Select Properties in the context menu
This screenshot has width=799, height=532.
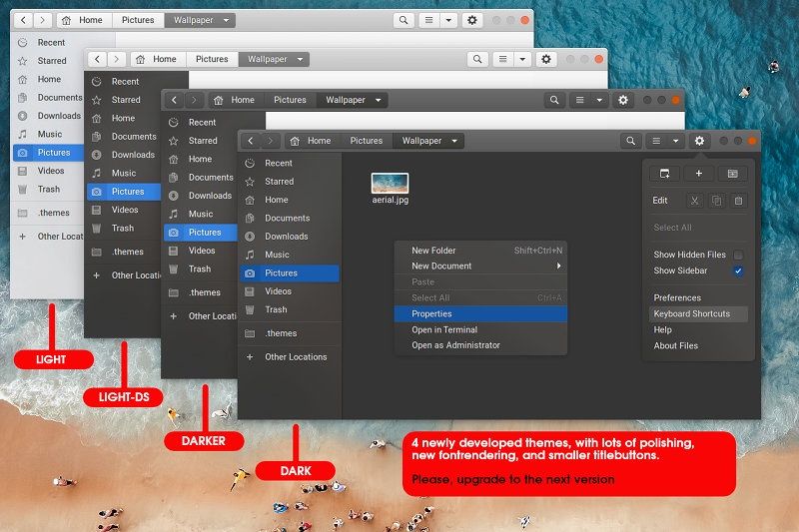click(480, 313)
